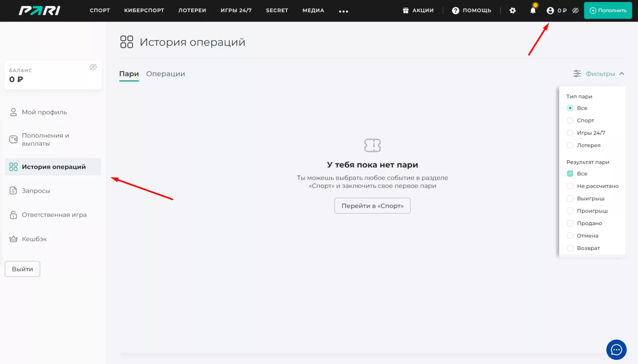
Task: Check the Выигрыш result checkbox
Action: 570,198
